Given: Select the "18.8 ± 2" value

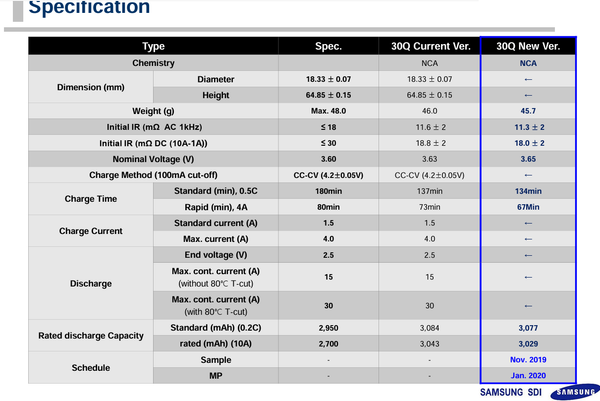Looking at the screenshot, I should point(430,143).
